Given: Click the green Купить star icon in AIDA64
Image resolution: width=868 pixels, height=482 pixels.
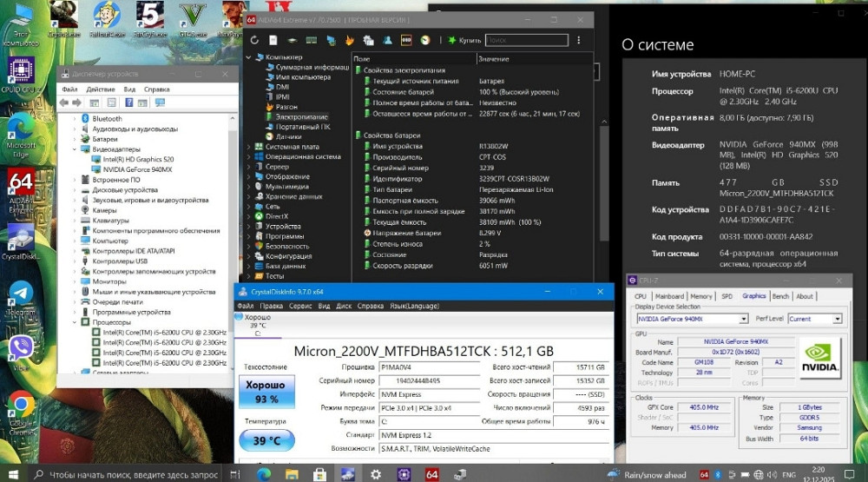Looking at the screenshot, I should click(x=451, y=40).
